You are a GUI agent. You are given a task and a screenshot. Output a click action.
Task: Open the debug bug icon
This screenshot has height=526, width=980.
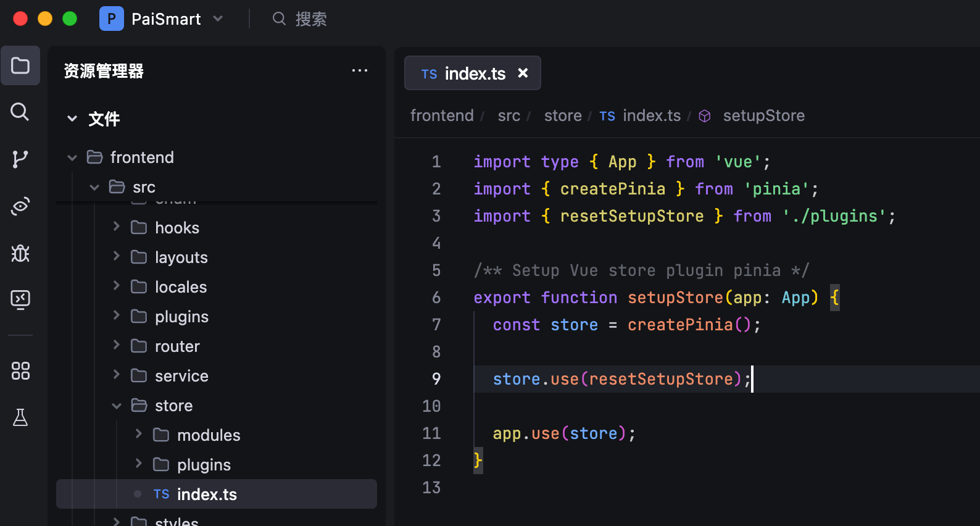point(20,253)
